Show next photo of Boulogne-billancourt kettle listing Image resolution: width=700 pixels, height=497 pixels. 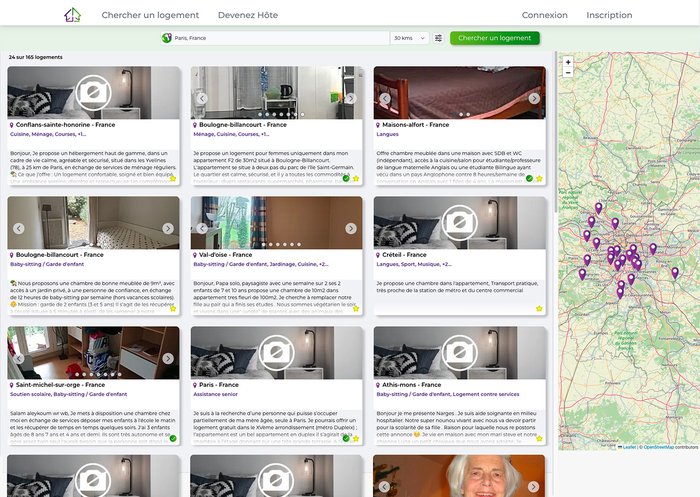tap(351, 98)
